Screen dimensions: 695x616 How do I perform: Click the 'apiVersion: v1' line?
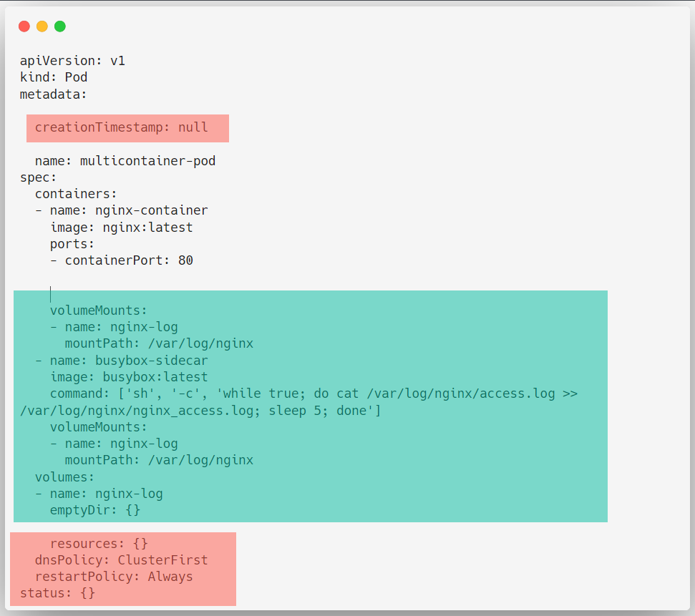point(73,61)
